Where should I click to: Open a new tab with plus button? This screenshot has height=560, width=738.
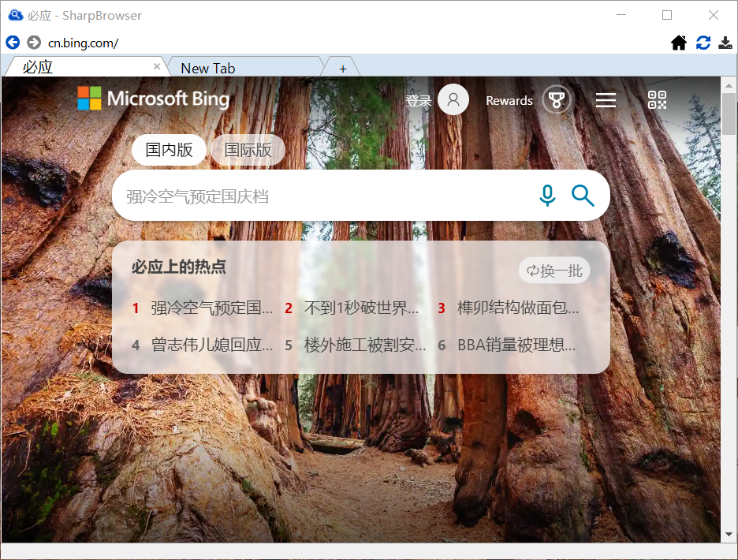[x=342, y=69]
